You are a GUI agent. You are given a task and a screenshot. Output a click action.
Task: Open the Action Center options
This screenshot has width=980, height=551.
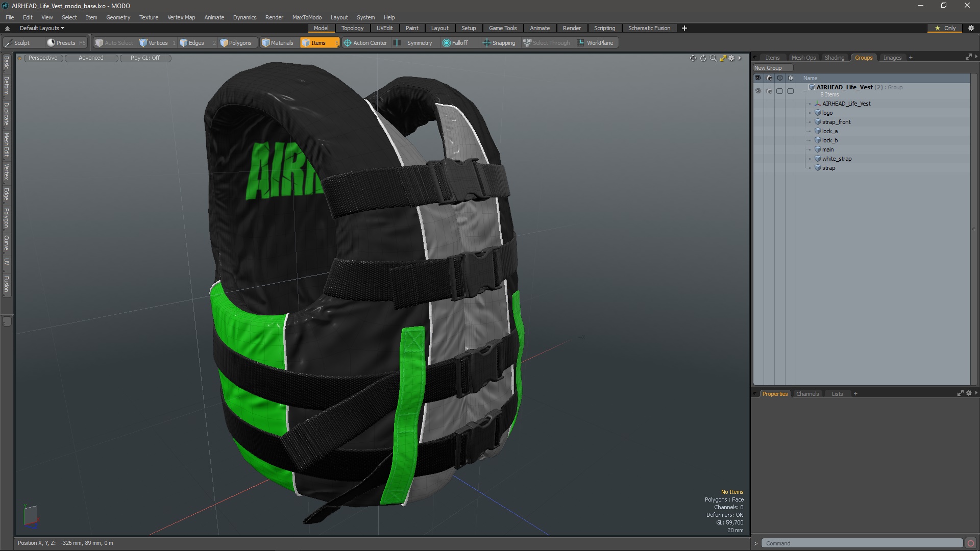click(365, 43)
